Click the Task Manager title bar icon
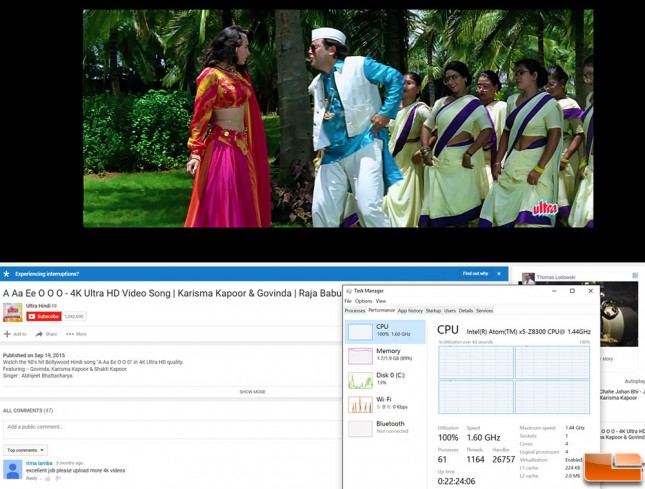The width and height of the screenshot is (645, 489). [349, 291]
